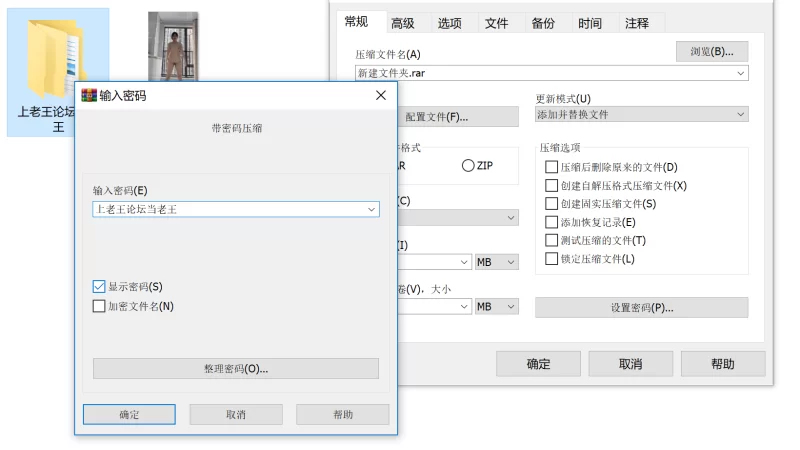Close the 输入密码 dialog with X
This screenshot has width=800, height=450.
point(380,96)
